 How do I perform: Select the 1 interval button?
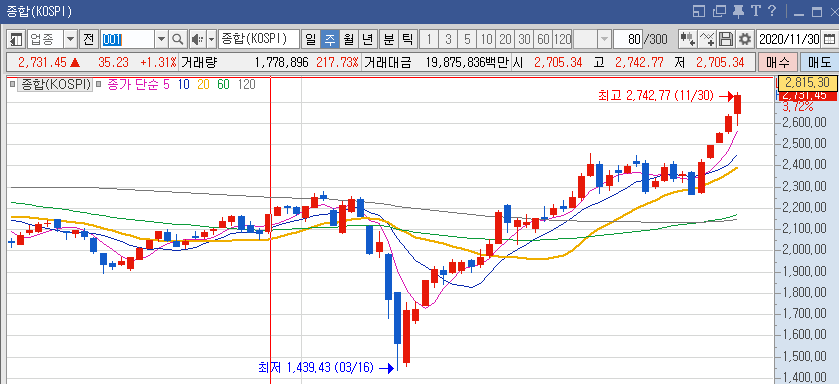click(x=429, y=39)
